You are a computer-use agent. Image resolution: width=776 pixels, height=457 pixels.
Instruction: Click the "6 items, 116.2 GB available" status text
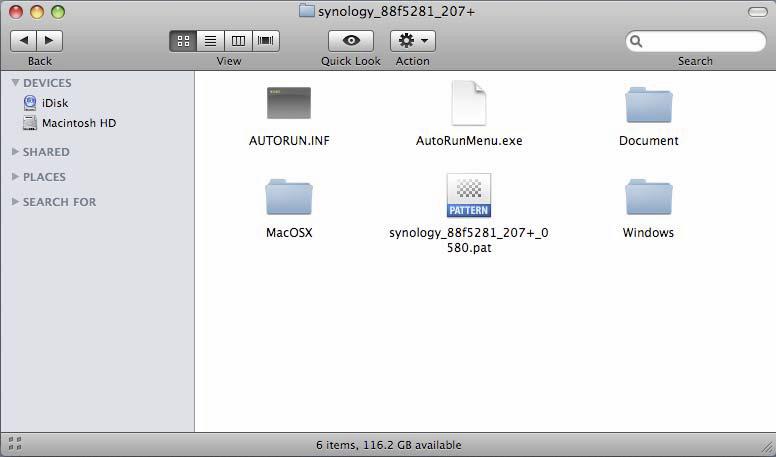388,445
